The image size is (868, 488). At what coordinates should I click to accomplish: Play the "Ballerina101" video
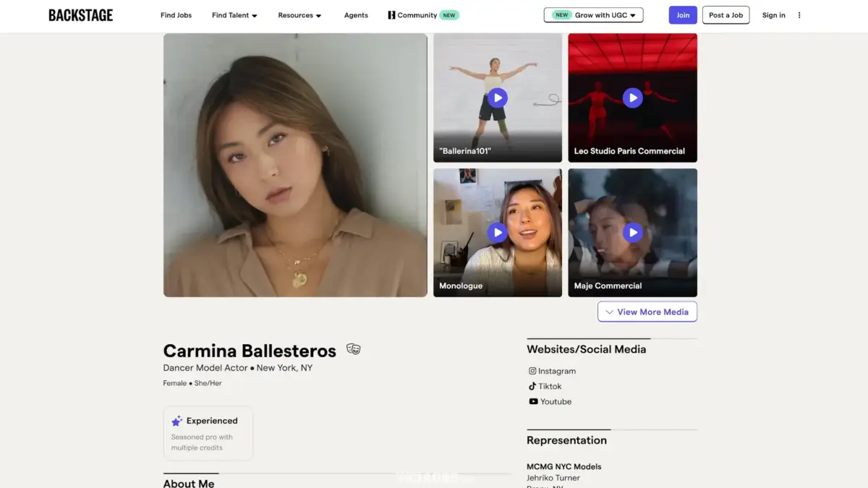(497, 98)
